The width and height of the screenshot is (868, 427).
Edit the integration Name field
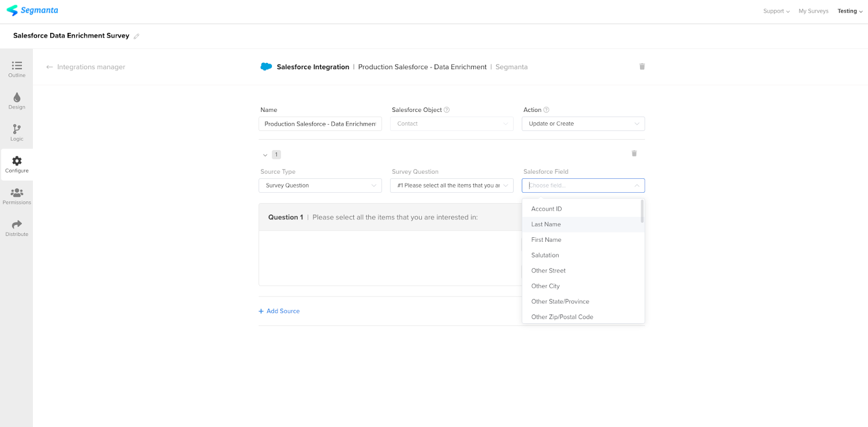point(320,123)
